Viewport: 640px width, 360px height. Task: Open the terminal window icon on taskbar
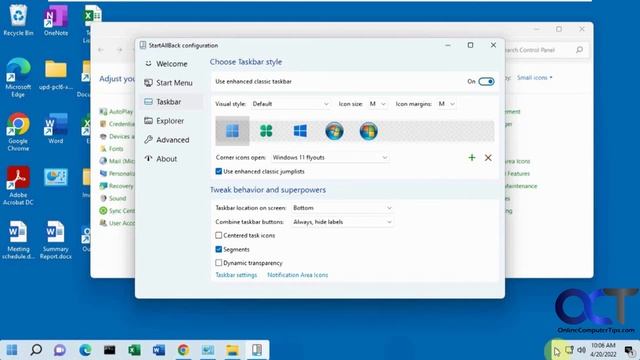109,350
